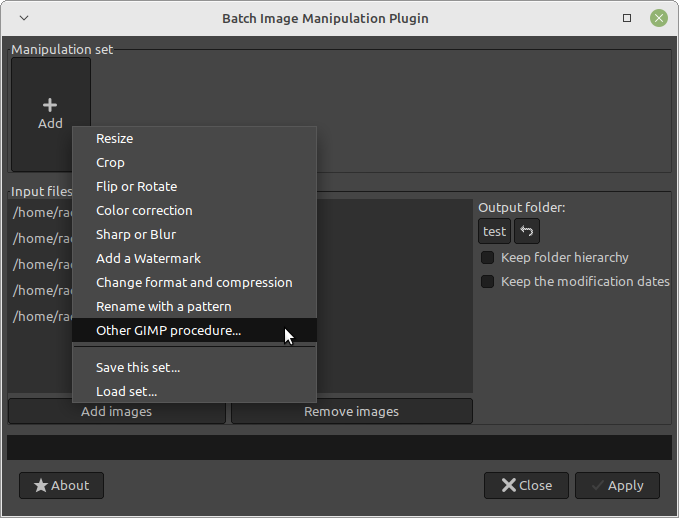Click the black progress bar
The image size is (679, 518).
click(x=340, y=447)
